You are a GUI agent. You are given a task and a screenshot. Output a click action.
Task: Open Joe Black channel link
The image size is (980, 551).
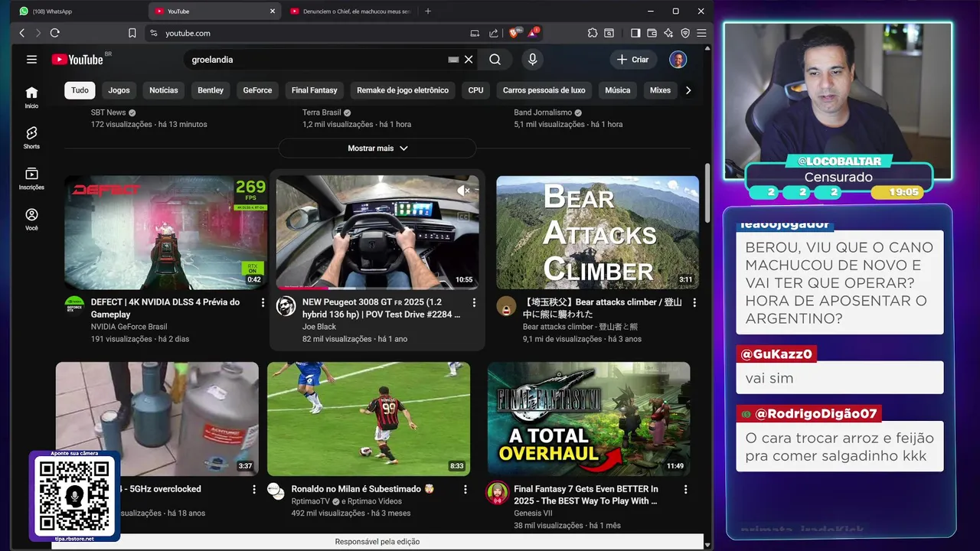click(x=319, y=327)
